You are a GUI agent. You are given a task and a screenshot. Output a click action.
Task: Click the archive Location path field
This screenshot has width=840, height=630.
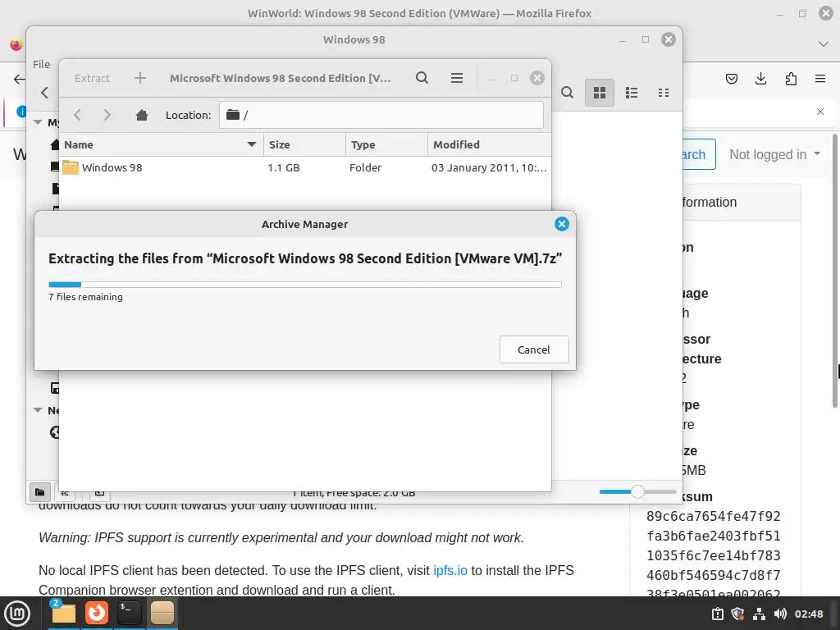click(381, 115)
